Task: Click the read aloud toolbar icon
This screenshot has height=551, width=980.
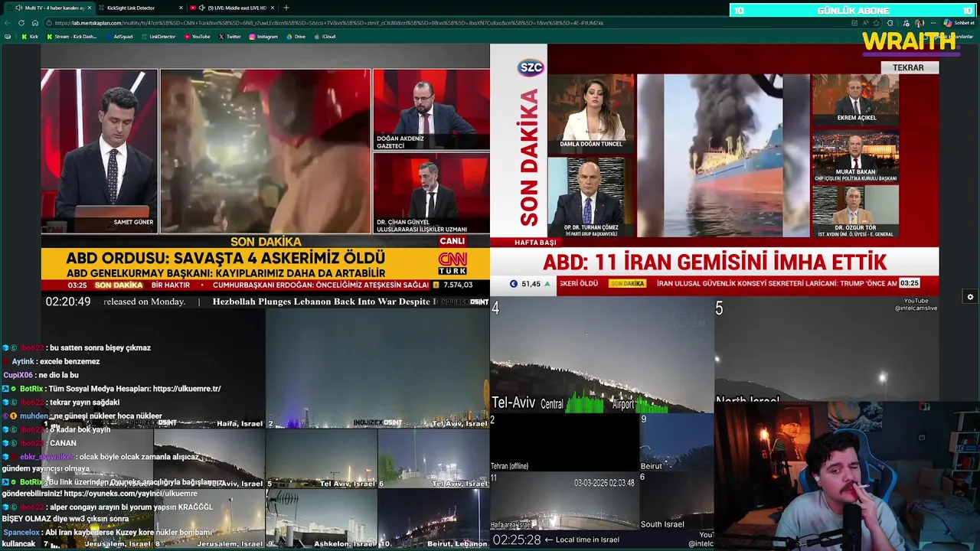Action: (865, 23)
